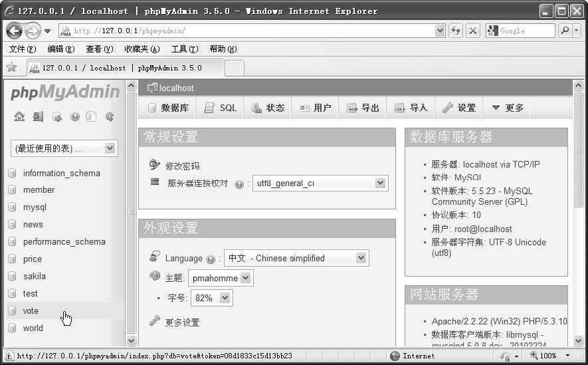The image size is (588, 365).
Task: Open the 收藏夹(A) menu
Action: 142,49
